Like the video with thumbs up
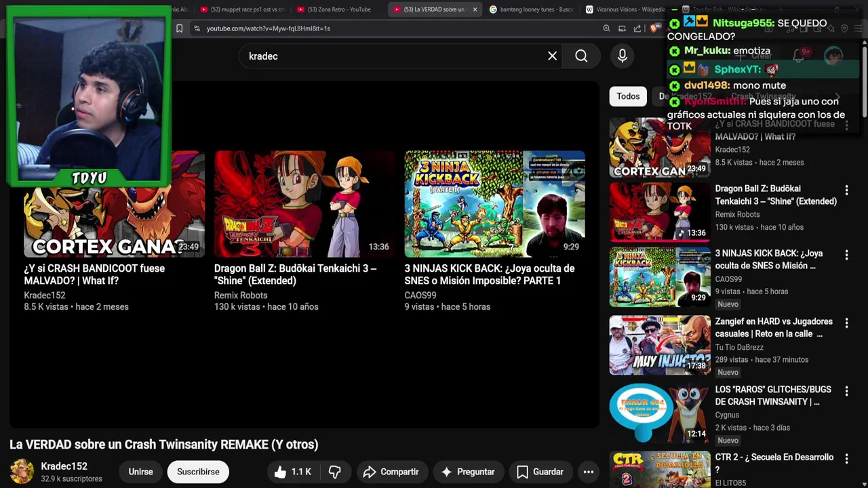This screenshot has height=488, width=868. coord(292,472)
